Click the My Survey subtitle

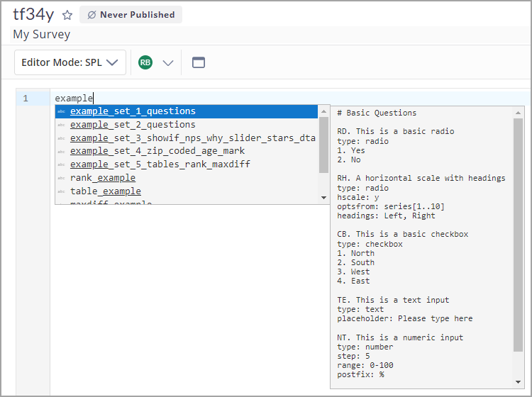(42, 34)
